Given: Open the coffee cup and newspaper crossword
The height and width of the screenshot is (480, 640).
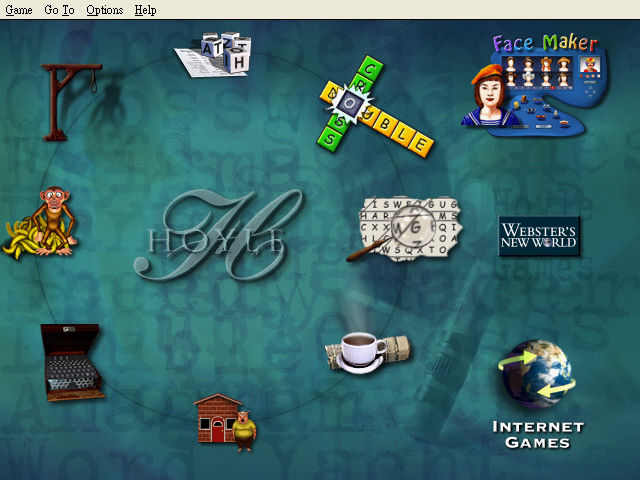Looking at the screenshot, I should pos(369,352).
